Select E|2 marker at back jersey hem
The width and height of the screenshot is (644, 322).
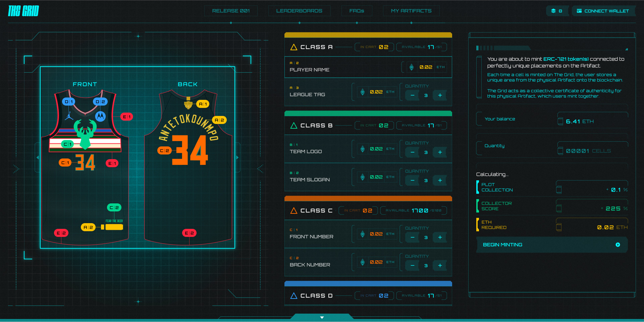pos(189,233)
